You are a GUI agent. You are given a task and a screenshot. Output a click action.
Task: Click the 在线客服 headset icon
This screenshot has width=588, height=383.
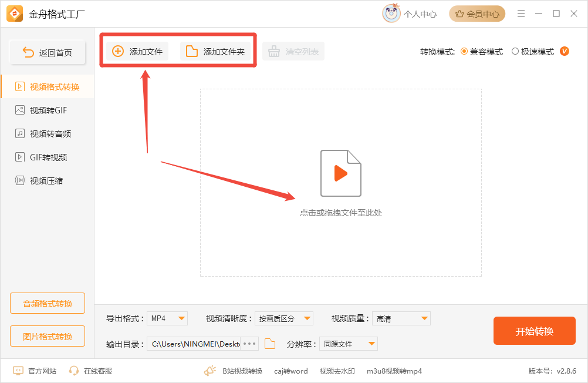point(74,371)
